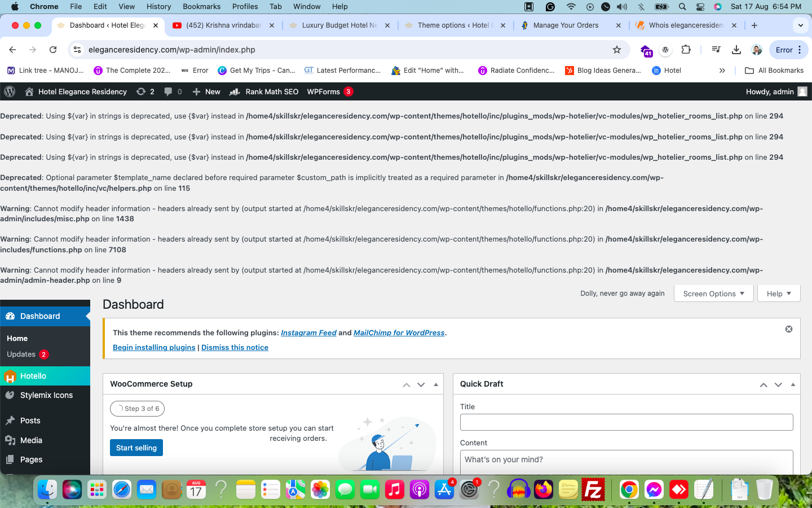Open the Blog Ideas Generator bookmark
This screenshot has width=812, height=508.
click(603, 71)
